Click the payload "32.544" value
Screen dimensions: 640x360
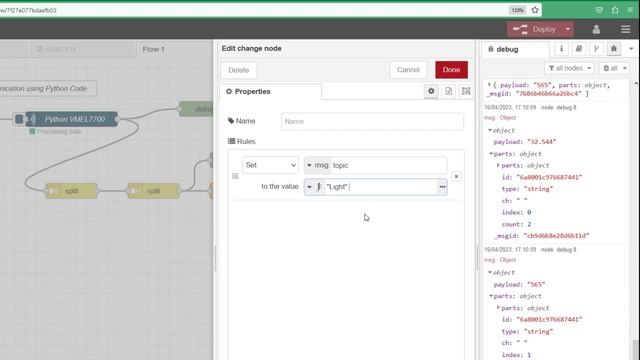coord(542,142)
